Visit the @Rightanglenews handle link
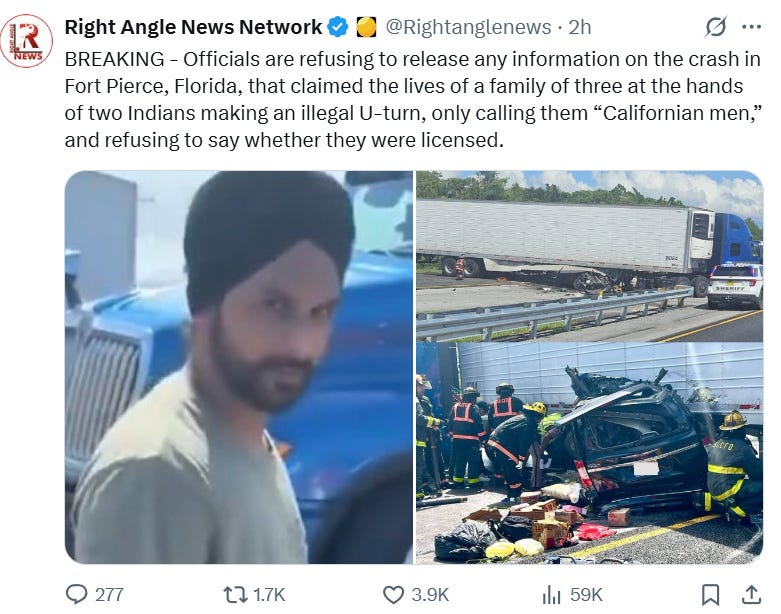The height and width of the screenshot is (614, 781). pos(469,27)
